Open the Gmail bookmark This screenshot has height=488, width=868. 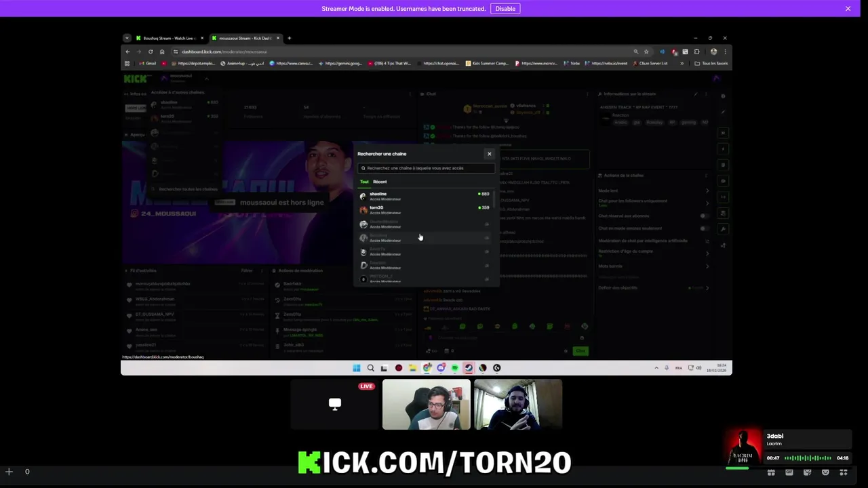pos(147,64)
